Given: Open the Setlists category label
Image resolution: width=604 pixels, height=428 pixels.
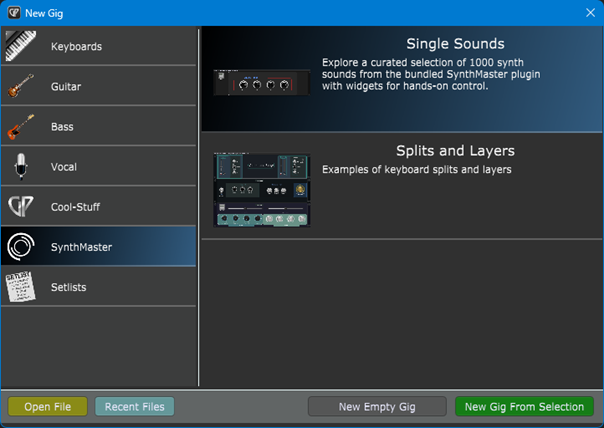Looking at the screenshot, I should pos(68,287).
